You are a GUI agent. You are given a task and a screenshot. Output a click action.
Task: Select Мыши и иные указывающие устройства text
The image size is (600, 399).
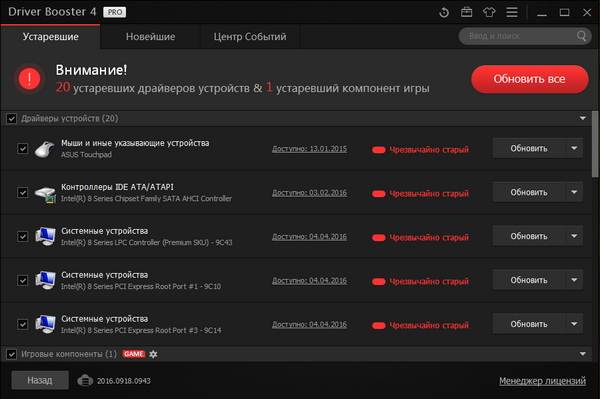pos(135,143)
